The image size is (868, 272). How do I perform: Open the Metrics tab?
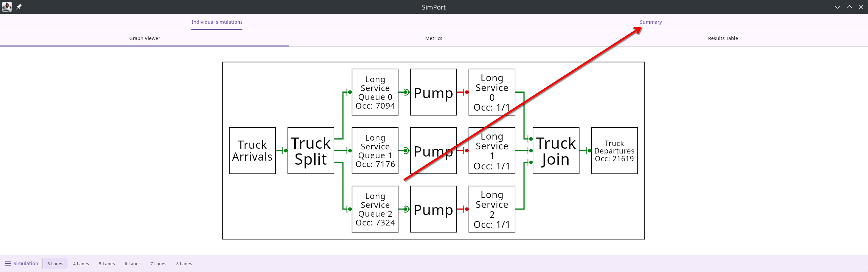[433, 38]
